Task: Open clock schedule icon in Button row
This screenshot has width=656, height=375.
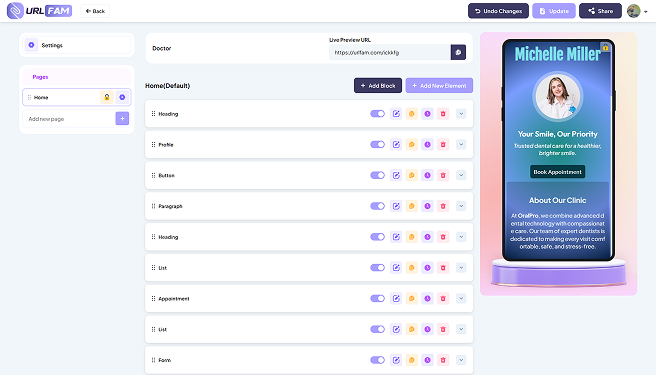Action: click(427, 175)
